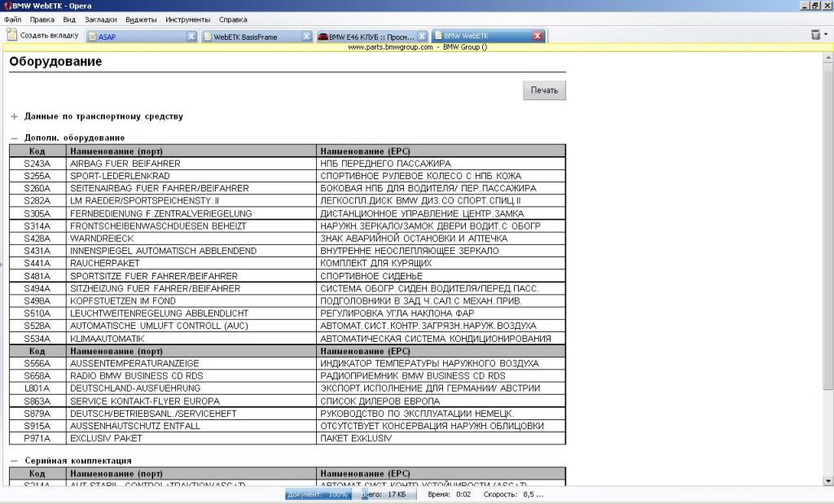Expand Данные по транспортному средству section
Viewport: 834px width, 504px height.
pos(14,116)
